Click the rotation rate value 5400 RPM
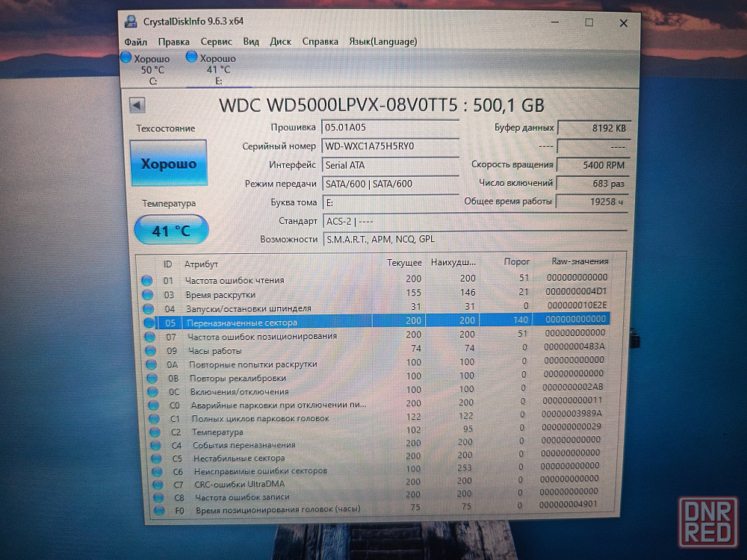747x560 pixels. pos(593,165)
